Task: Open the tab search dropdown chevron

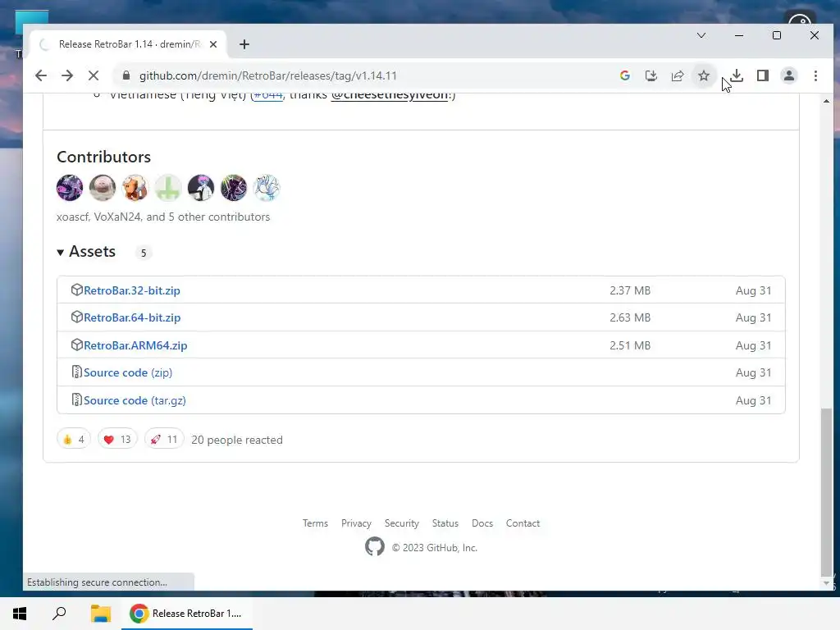Action: [701, 35]
